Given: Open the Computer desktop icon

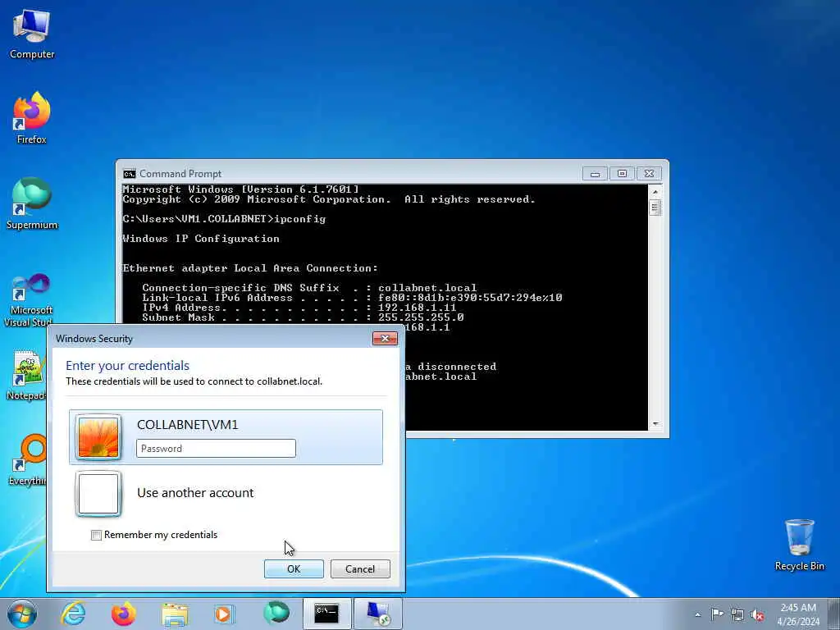Looking at the screenshot, I should pos(32,34).
